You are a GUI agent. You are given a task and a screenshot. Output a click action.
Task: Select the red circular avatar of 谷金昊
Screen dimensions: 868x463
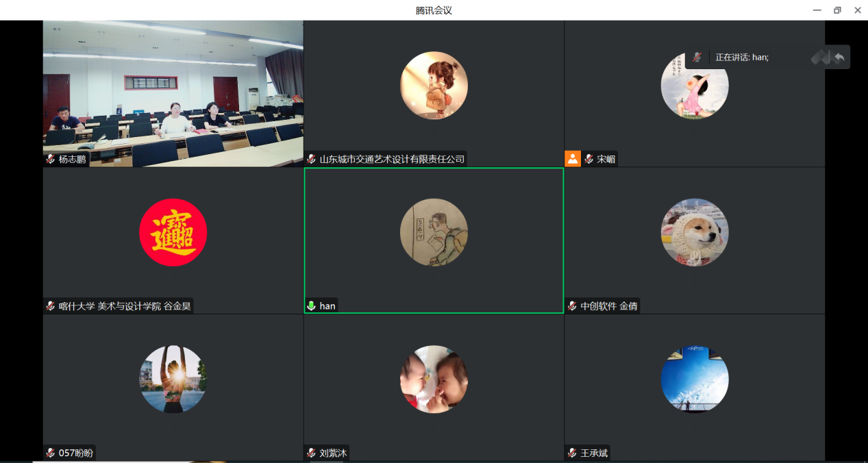pyautogui.click(x=173, y=232)
